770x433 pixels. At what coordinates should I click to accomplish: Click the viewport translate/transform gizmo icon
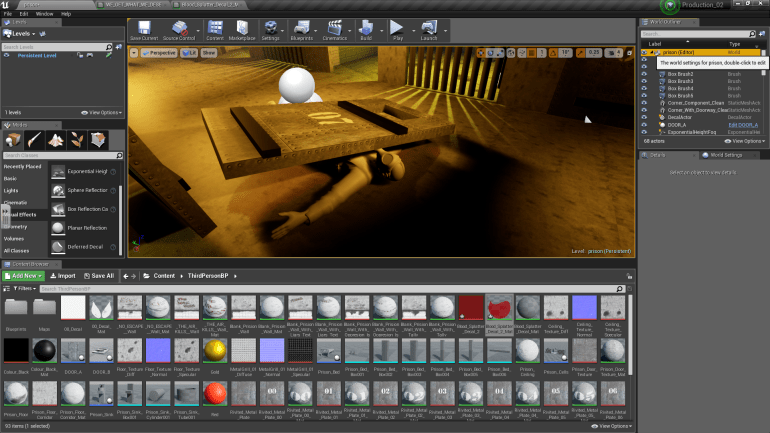point(480,53)
